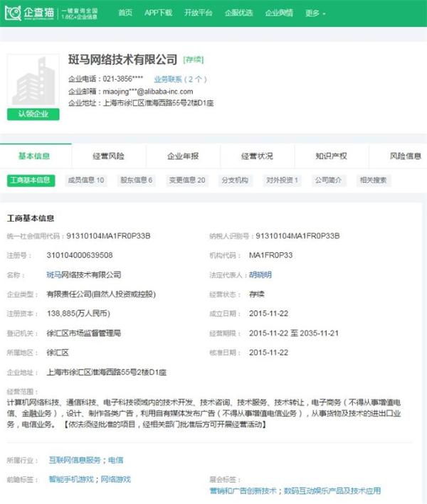Click the email miaojing***@alibaba-inc.com
The height and width of the screenshot is (504, 427).
(148, 92)
